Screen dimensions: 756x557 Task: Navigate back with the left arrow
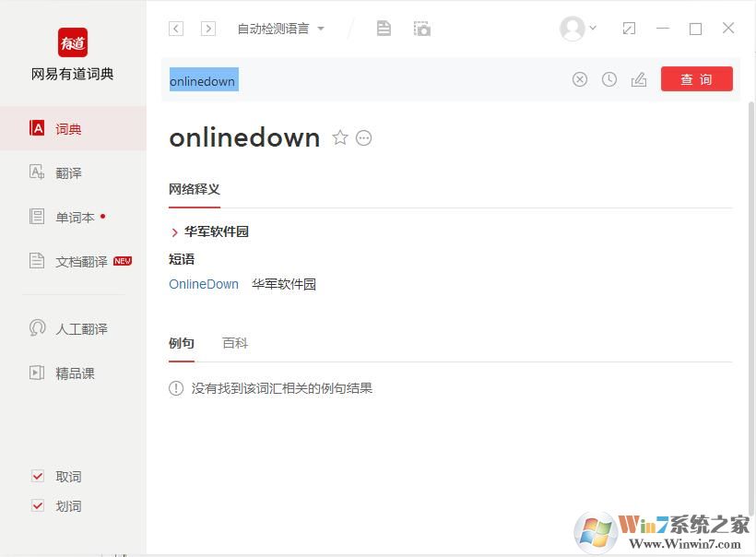[175, 28]
